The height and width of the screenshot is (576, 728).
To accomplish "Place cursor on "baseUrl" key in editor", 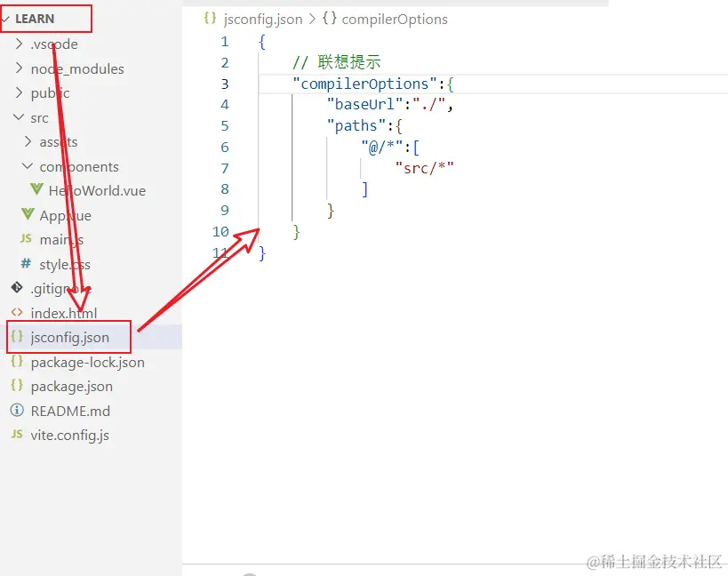I will [365, 104].
